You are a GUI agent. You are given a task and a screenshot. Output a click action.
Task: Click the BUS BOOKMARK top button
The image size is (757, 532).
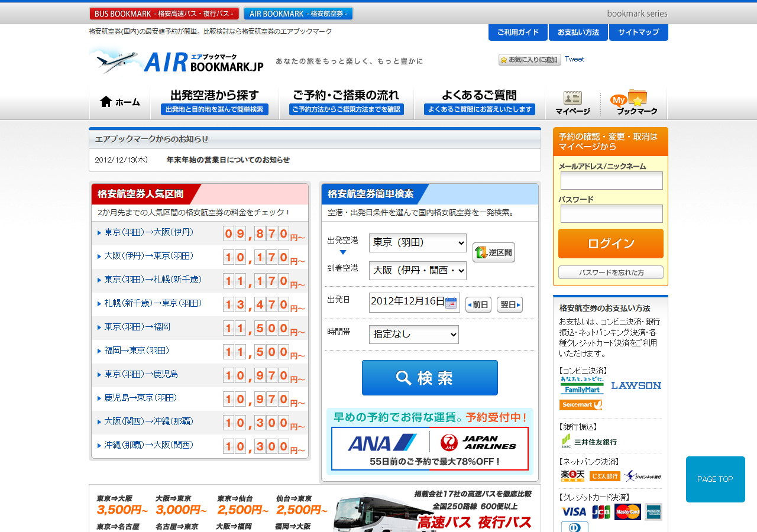click(164, 14)
